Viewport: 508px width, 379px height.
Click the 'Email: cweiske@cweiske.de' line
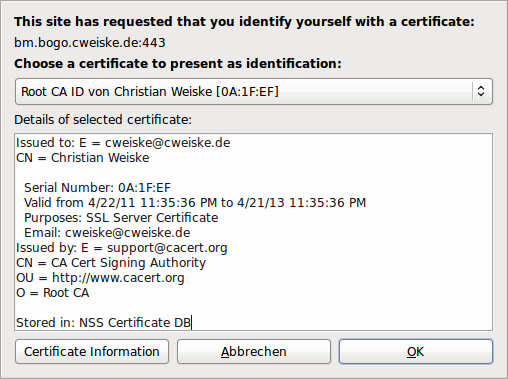[x=107, y=233]
